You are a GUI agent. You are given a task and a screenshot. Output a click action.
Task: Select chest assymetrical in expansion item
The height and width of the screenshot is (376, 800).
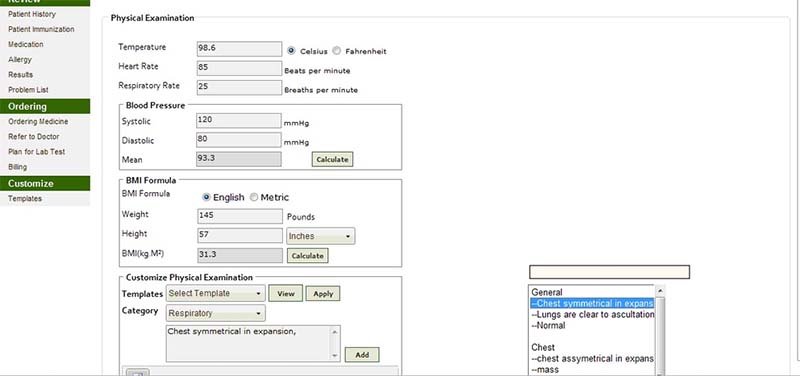(x=592, y=359)
